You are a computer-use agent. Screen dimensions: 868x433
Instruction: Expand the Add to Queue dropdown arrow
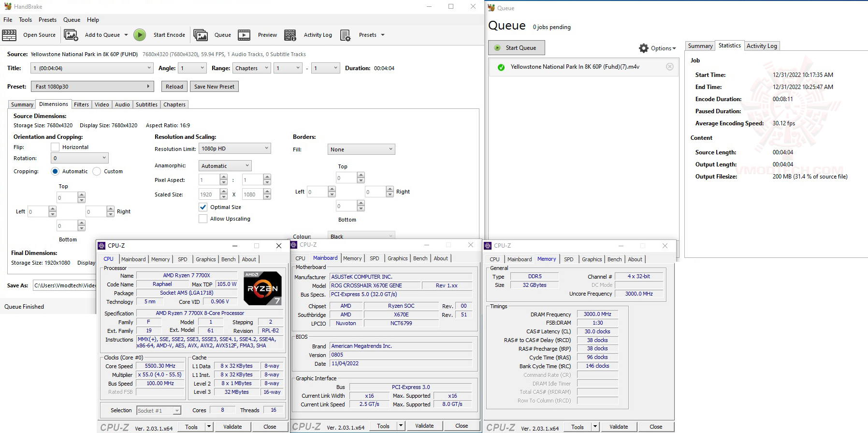[x=126, y=35]
